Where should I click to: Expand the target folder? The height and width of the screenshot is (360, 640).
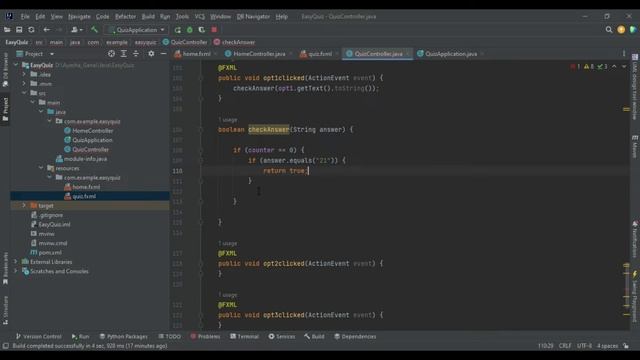click(x=24, y=206)
